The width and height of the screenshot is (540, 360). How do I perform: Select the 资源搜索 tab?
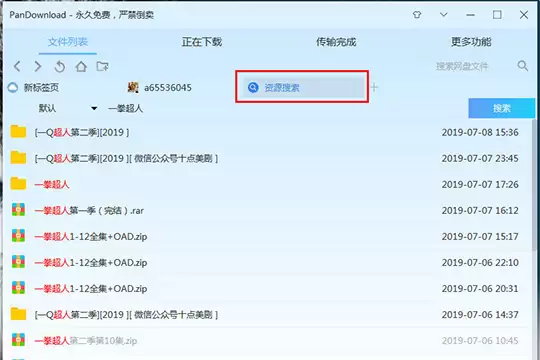tap(304, 88)
